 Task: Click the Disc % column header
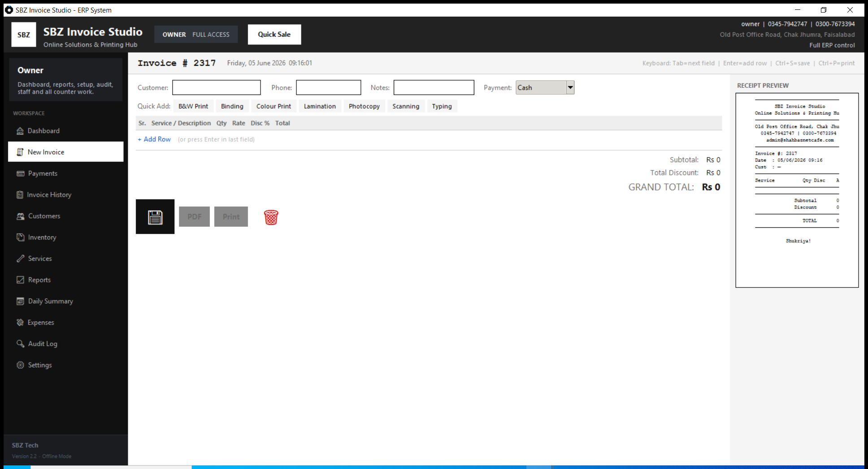point(260,123)
